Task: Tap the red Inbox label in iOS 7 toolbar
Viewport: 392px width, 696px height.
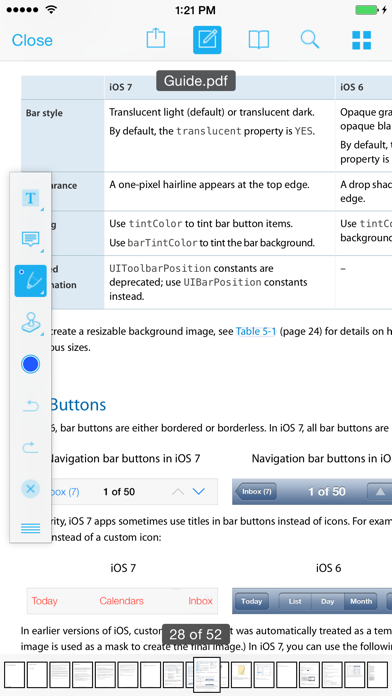Action: 201,601
